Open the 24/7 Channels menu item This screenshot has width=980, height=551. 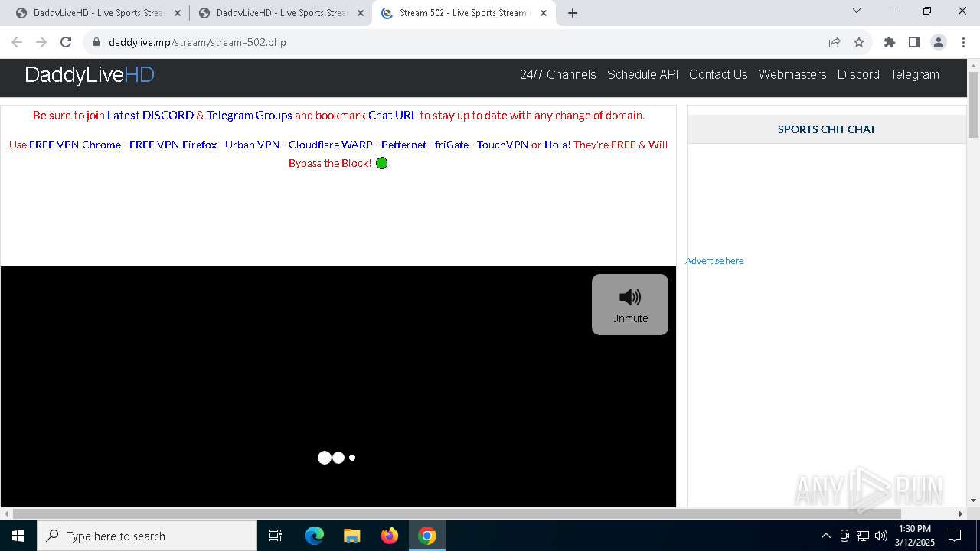[x=558, y=74]
